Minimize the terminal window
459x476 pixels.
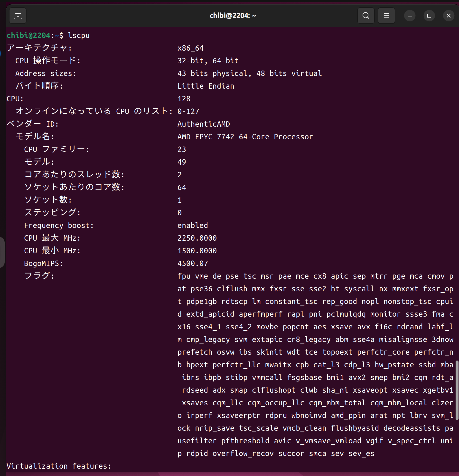pyautogui.click(x=410, y=16)
